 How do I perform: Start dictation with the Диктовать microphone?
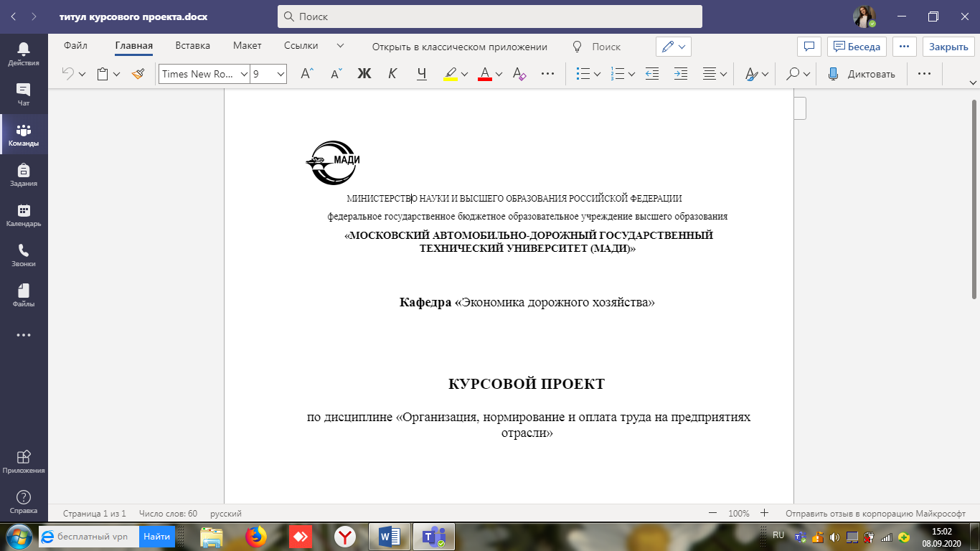click(x=862, y=74)
